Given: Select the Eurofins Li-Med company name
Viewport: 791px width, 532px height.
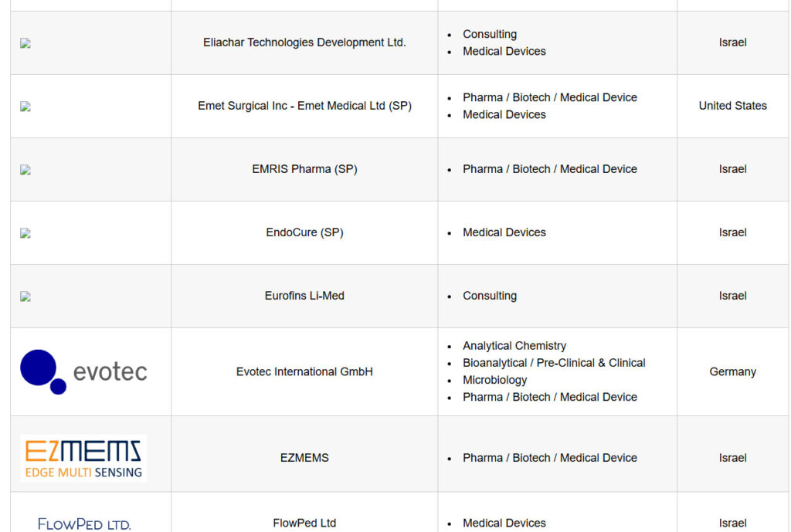Looking at the screenshot, I should [304, 296].
